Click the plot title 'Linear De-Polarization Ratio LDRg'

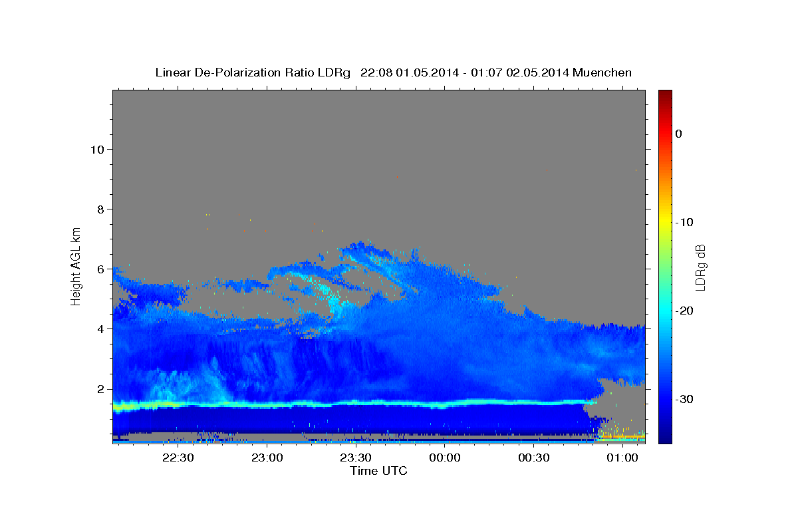point(253,72)
